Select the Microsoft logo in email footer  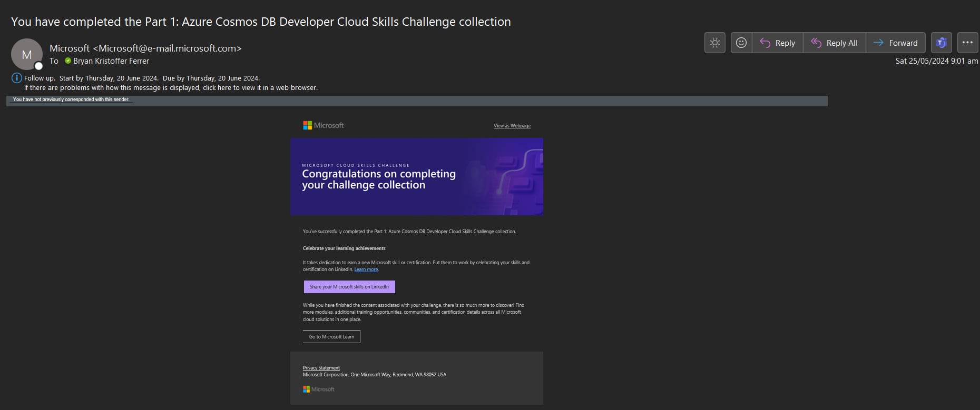[x=319, y=389]
